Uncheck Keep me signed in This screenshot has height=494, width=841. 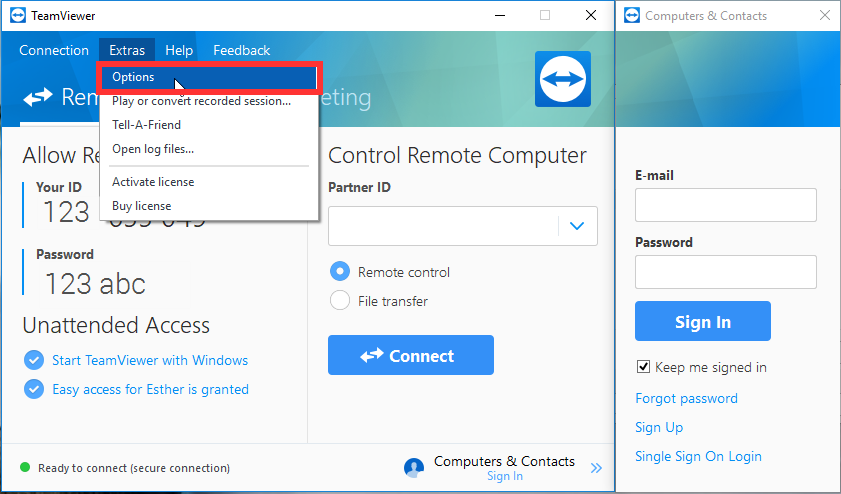pos(643,367)
